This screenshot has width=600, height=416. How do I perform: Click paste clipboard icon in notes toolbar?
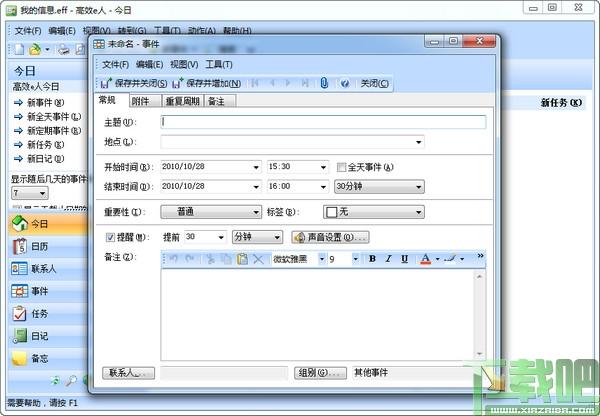point(242,259)
